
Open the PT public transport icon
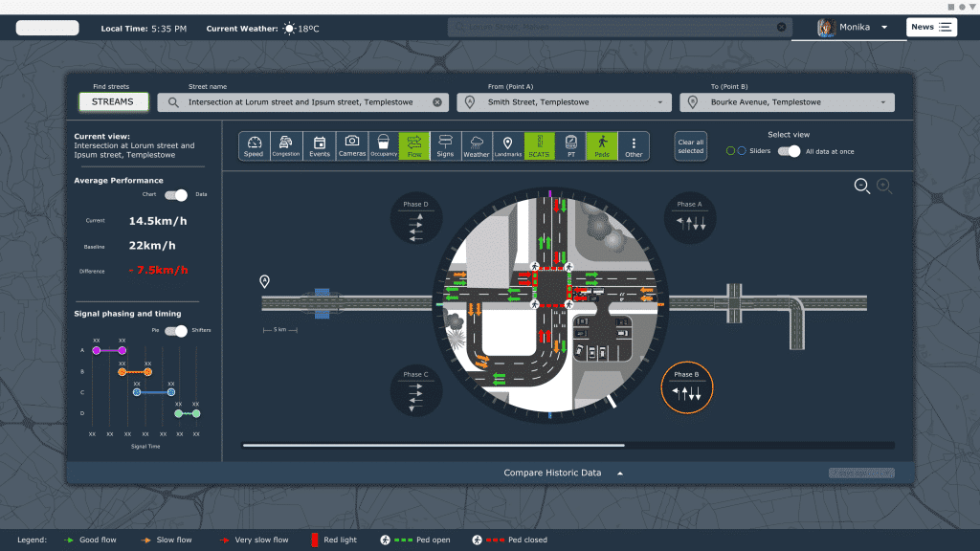click(571, 143)
